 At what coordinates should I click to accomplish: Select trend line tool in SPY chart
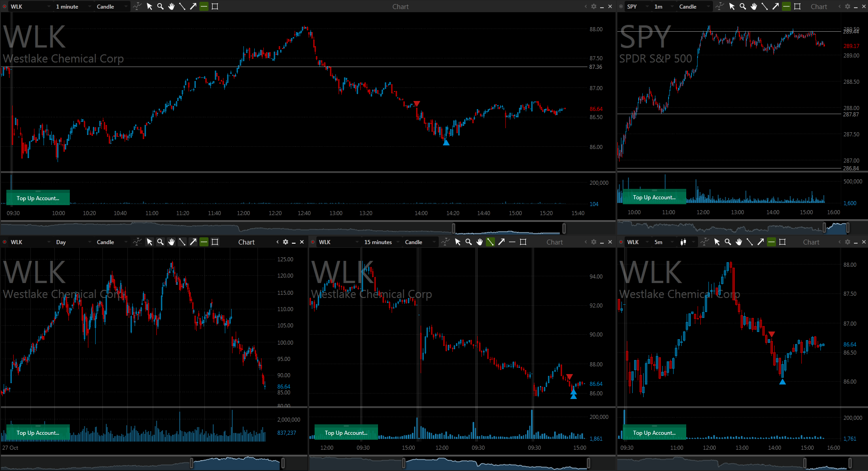point(765,6)
